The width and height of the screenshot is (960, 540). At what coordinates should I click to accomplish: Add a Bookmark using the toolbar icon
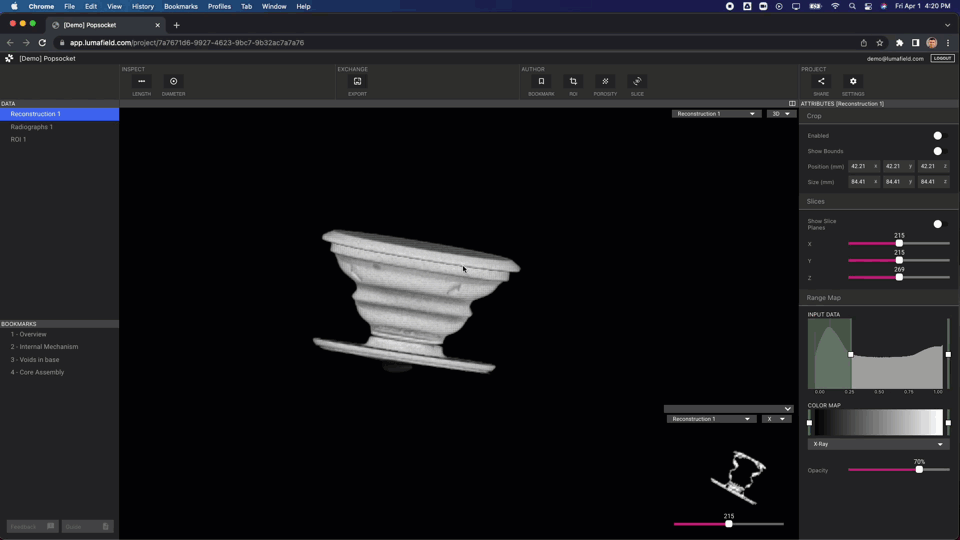coord(541,82)
